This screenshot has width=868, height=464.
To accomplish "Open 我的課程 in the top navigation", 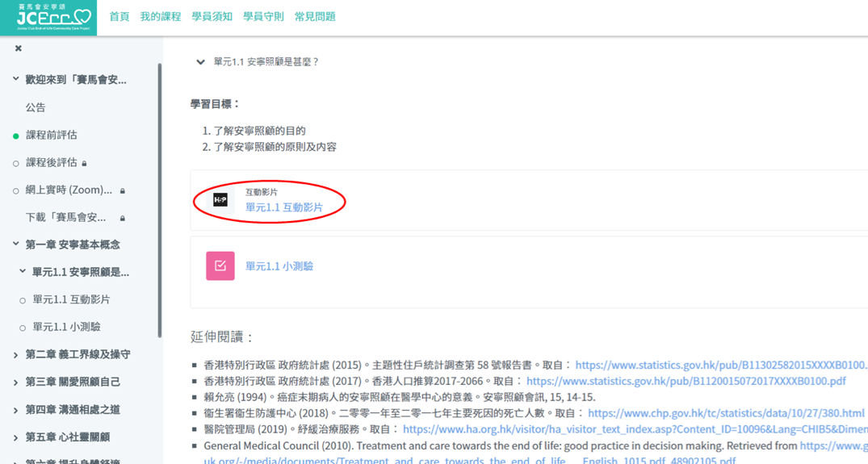I will pos(160,16).
